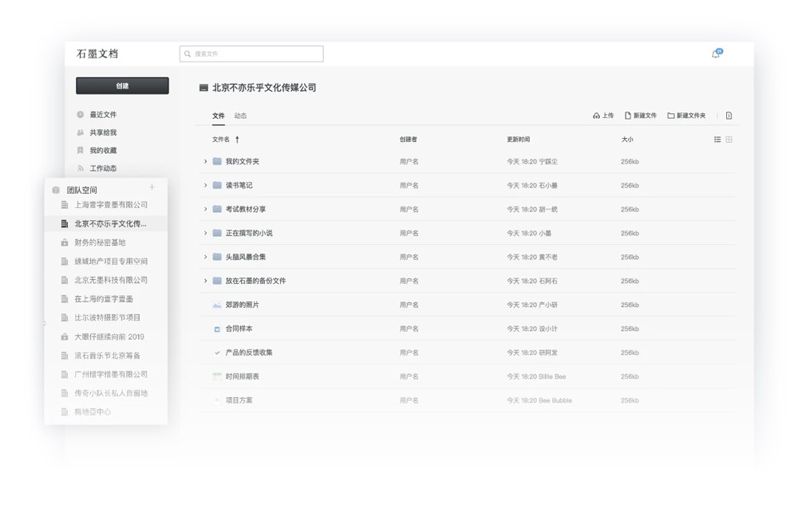
Task: Open My Favorites (我的收藏) in sidebar
Action: tap(103, 151)
